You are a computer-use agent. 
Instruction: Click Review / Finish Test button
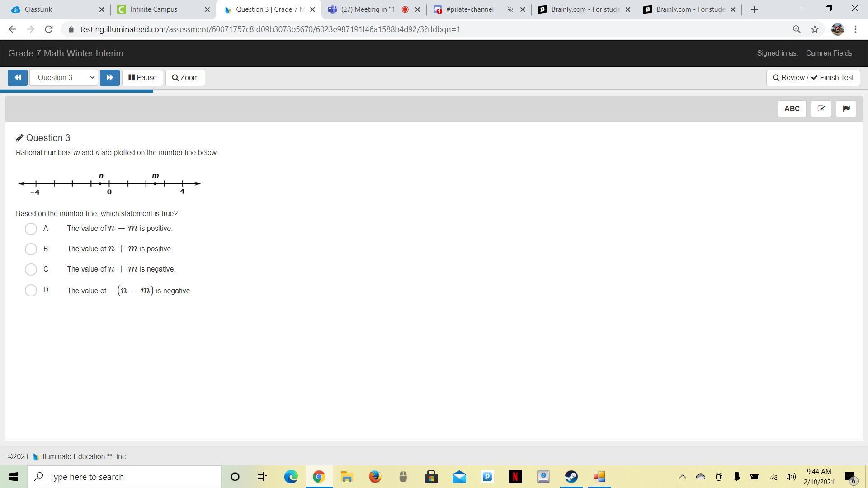click(813, 78)
